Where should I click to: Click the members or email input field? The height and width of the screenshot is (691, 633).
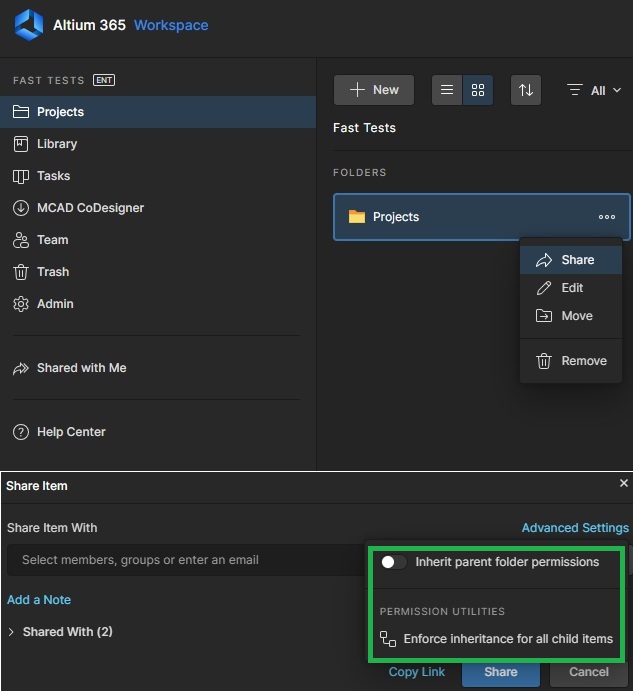(x=185, y=560)
